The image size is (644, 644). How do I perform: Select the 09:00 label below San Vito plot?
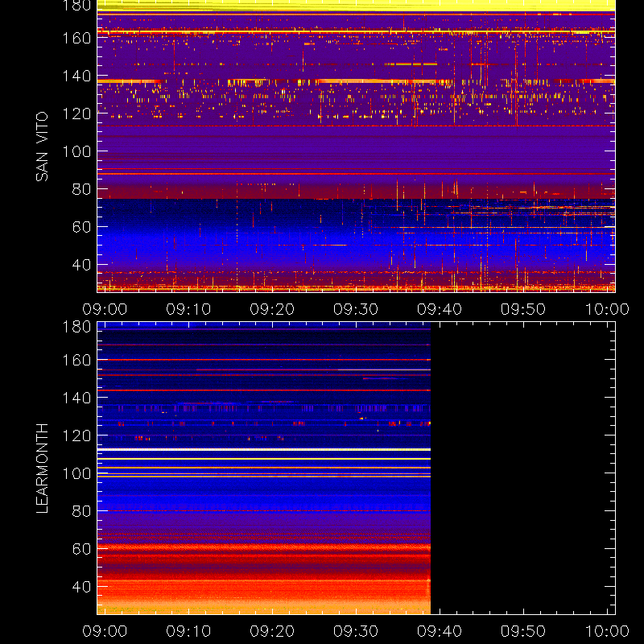click(x=105, y=309)
